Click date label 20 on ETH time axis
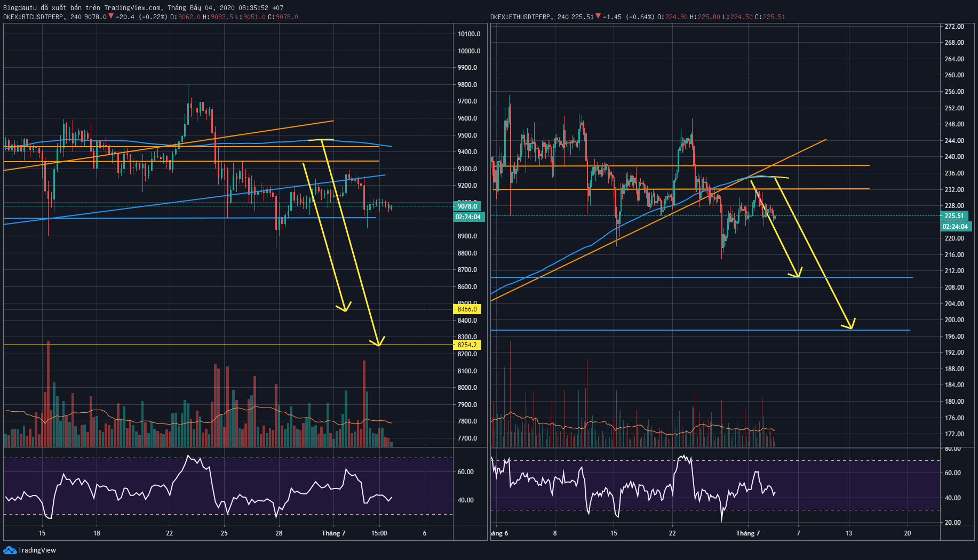Screen dimensions: 978x560 coord(908,533)
